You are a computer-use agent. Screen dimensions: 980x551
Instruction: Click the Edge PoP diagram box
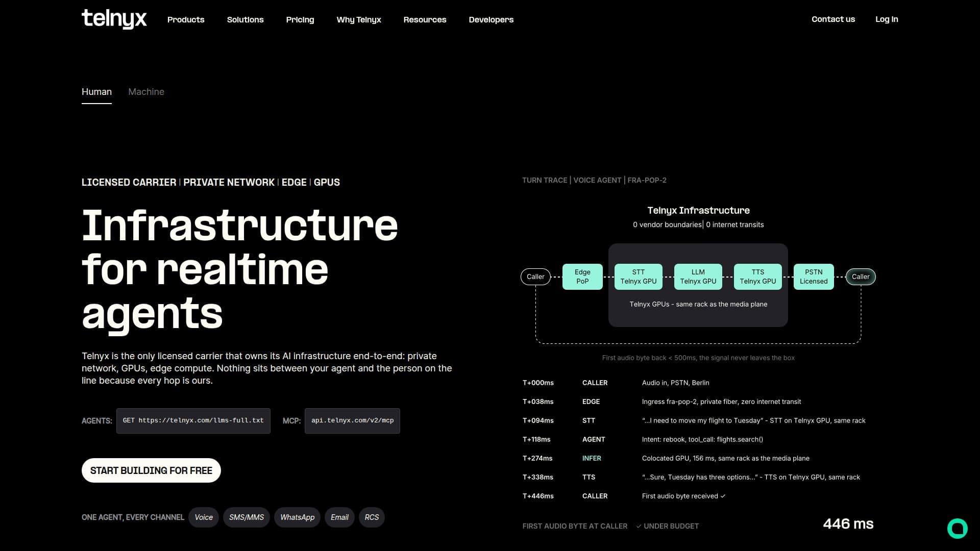click(x=582, y=277)
